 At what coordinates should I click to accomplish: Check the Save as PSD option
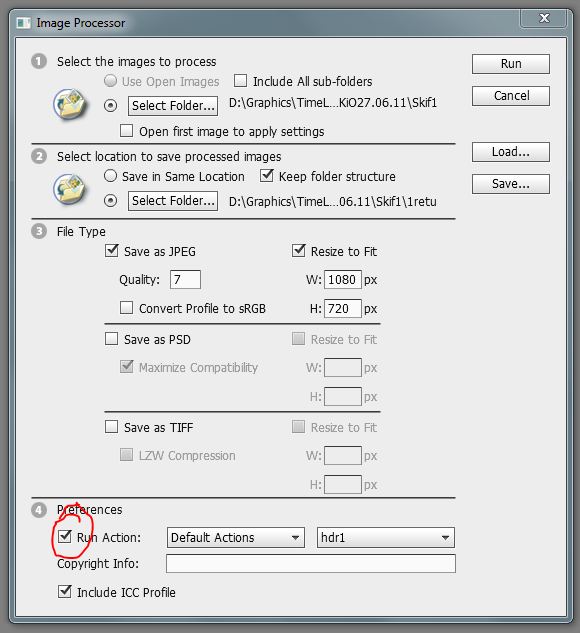point(111,339)
